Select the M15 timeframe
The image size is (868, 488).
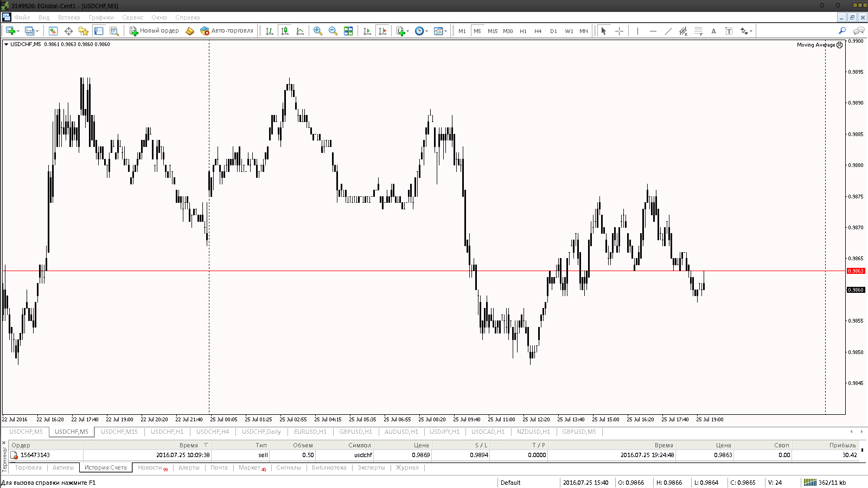493,31
